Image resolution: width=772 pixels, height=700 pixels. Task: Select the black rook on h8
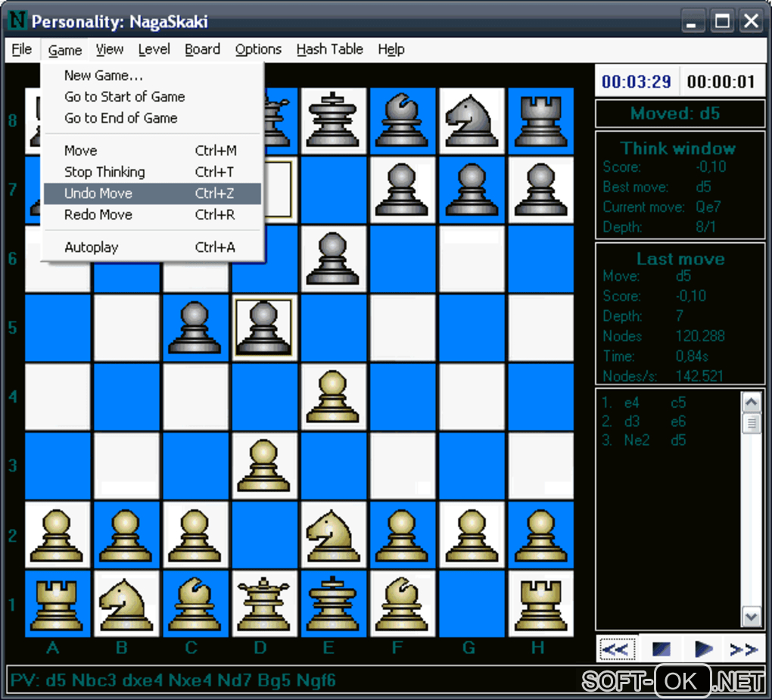[x=540, y=120]
